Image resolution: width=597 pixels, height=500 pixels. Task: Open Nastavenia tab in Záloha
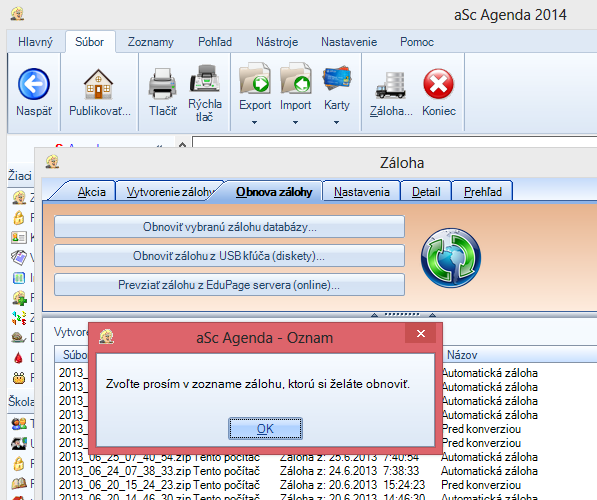click(x=362, y=192)
